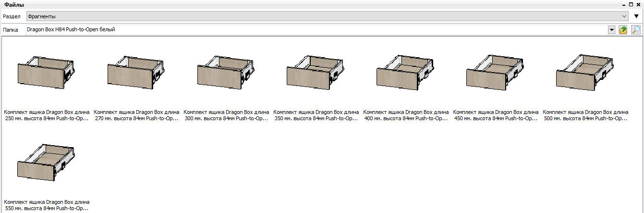Click label 'Комплект ящика Dragon Box длина 500 мм'
The image size is (644, 213).
click(x=585, y=115)
